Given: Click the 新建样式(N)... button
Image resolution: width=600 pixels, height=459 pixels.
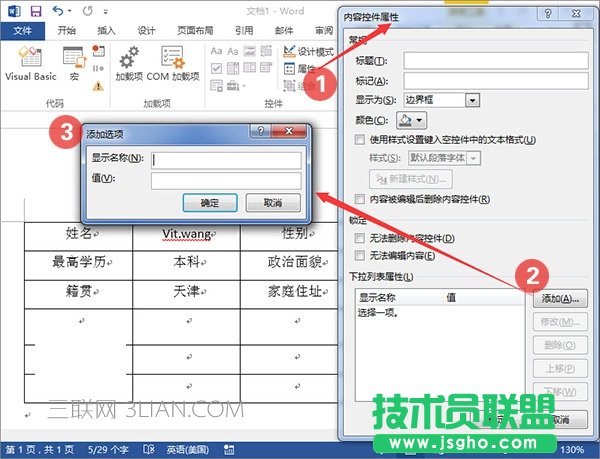Looking at the screenshot, I should [411, 179].
